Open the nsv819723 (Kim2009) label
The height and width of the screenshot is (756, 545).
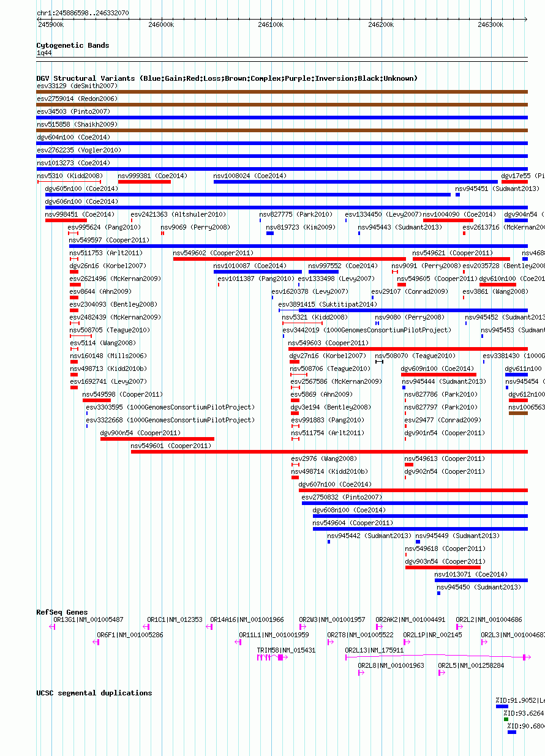pos(301,227)
